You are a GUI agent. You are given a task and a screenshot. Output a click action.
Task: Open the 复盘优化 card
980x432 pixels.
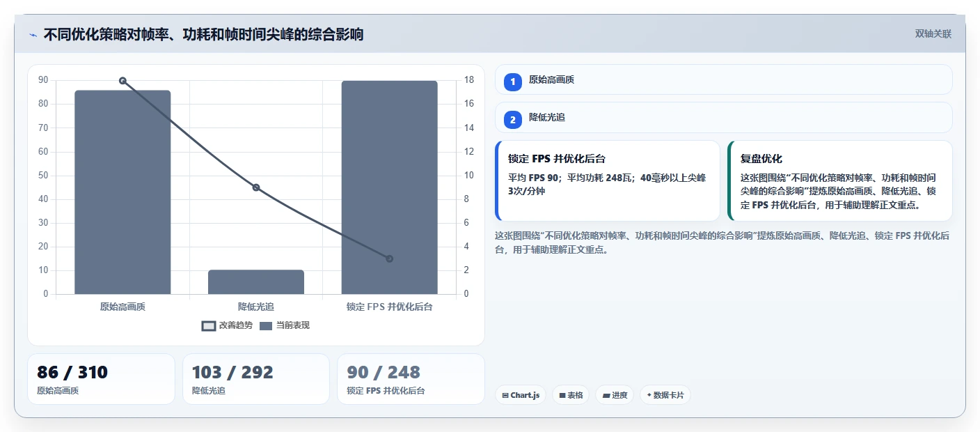pos(839,180)
